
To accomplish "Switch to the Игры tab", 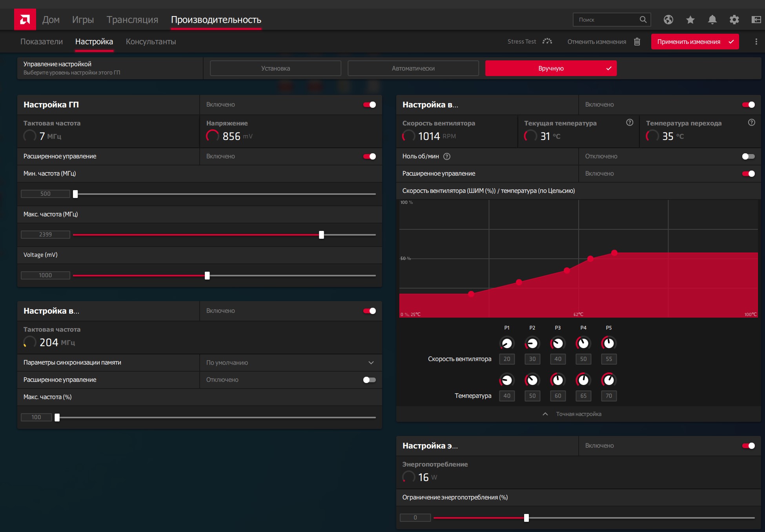I will 83,20.
